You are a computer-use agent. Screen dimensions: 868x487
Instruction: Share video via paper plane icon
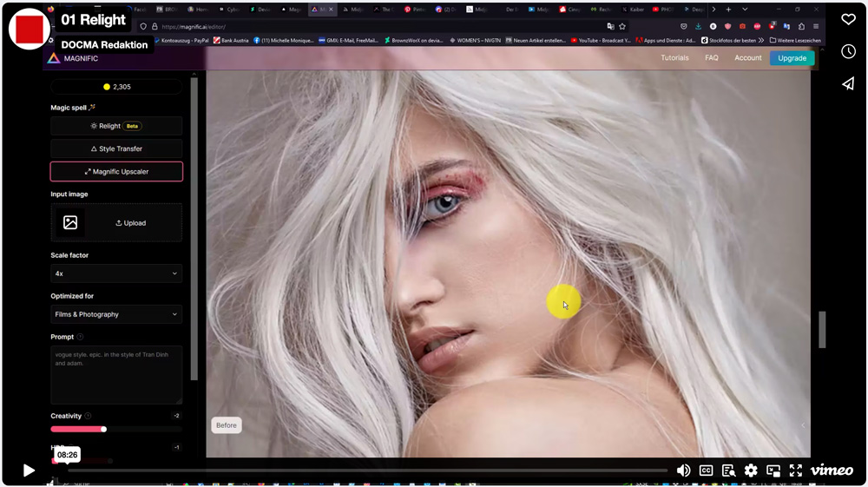pos(848,84)
